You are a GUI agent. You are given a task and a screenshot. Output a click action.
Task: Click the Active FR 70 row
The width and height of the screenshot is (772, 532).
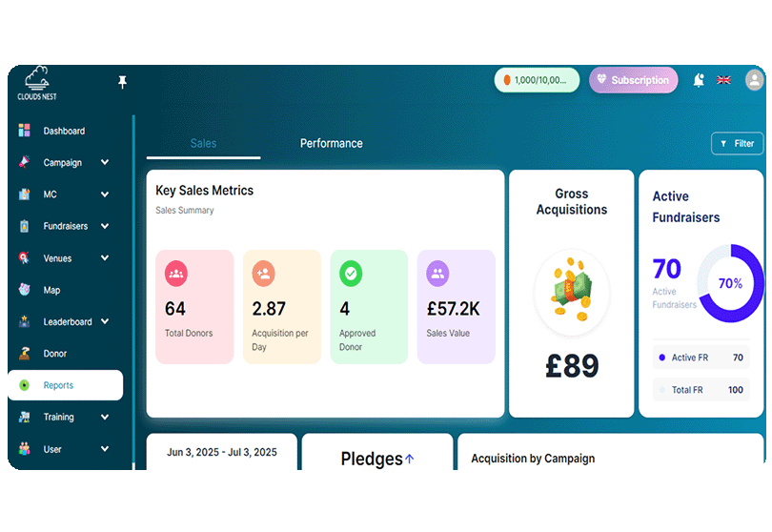(x=701, y=358)
